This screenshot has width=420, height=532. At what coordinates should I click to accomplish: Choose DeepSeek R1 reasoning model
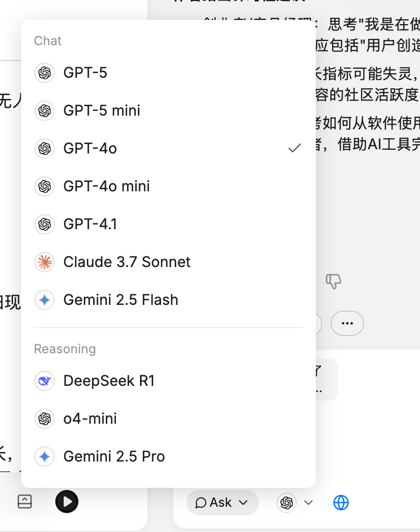(168, 381)
